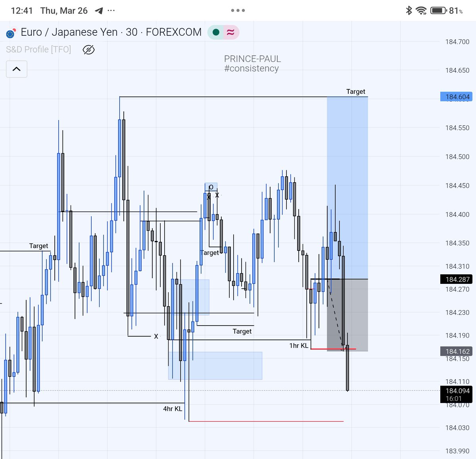The height and width of the screenshot is (459, 476).
Task: Click the 183.990 price scale value
Action: pyautogui.click(x=457, y=451)
